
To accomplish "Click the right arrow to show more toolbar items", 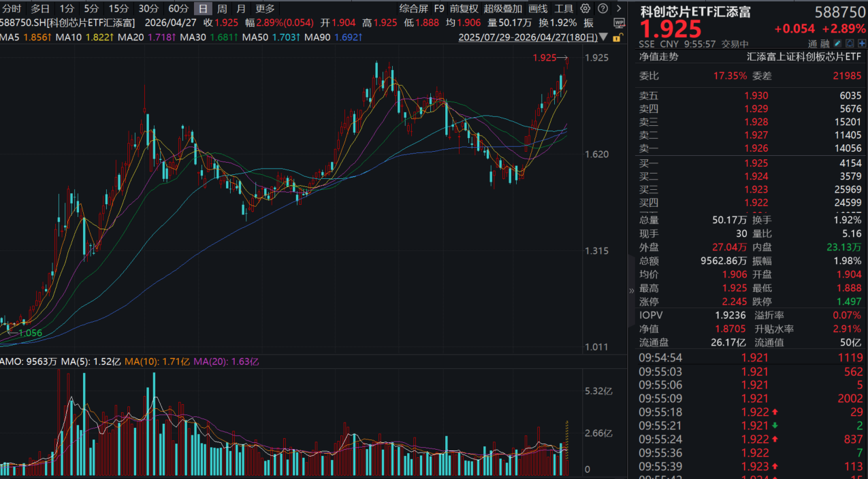I will click(x=617, y=9).
